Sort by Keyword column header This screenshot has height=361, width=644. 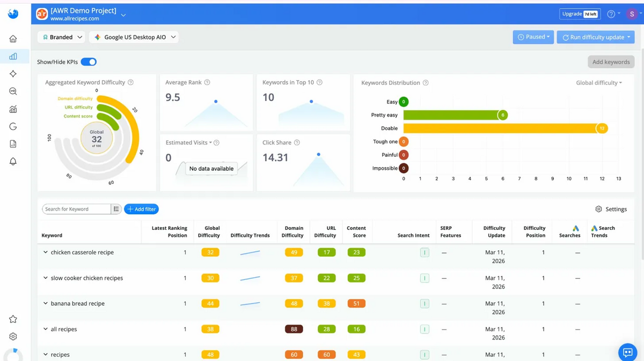pyautogui.click(x=52, y=235)
